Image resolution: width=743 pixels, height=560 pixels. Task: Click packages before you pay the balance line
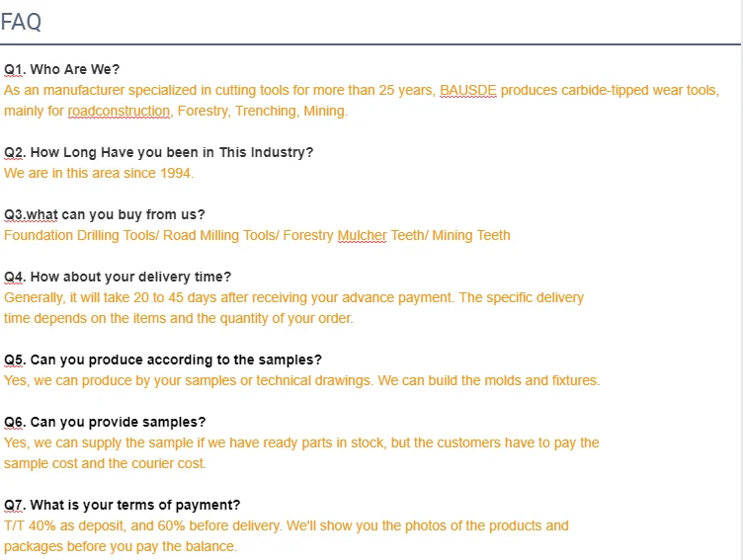[121, 547]
